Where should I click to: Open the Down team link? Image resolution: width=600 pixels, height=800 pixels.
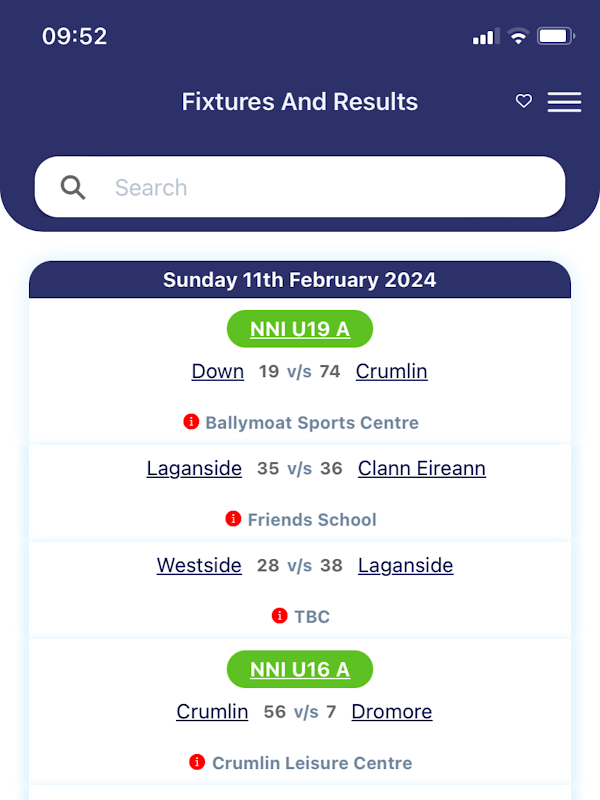(x=218, y=371)
